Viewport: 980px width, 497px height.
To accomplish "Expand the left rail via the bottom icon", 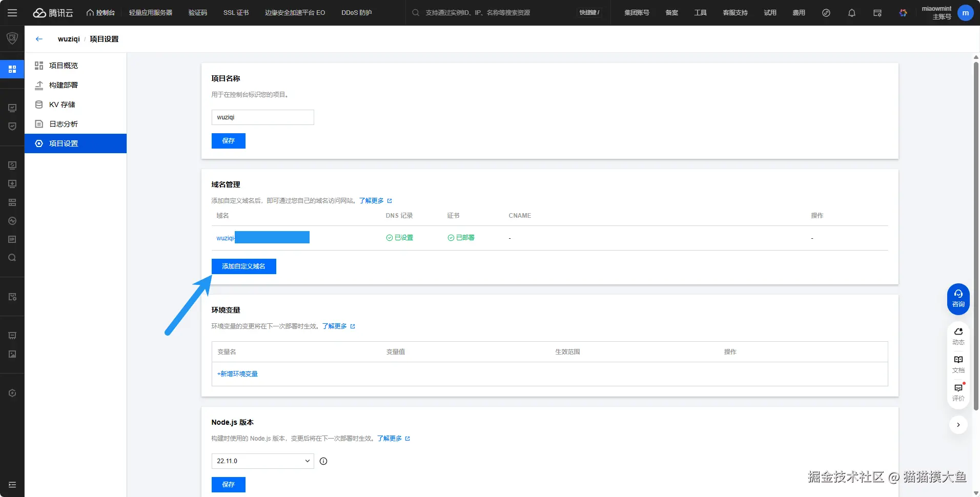I will pyautogui.click(x=12, y=485).
